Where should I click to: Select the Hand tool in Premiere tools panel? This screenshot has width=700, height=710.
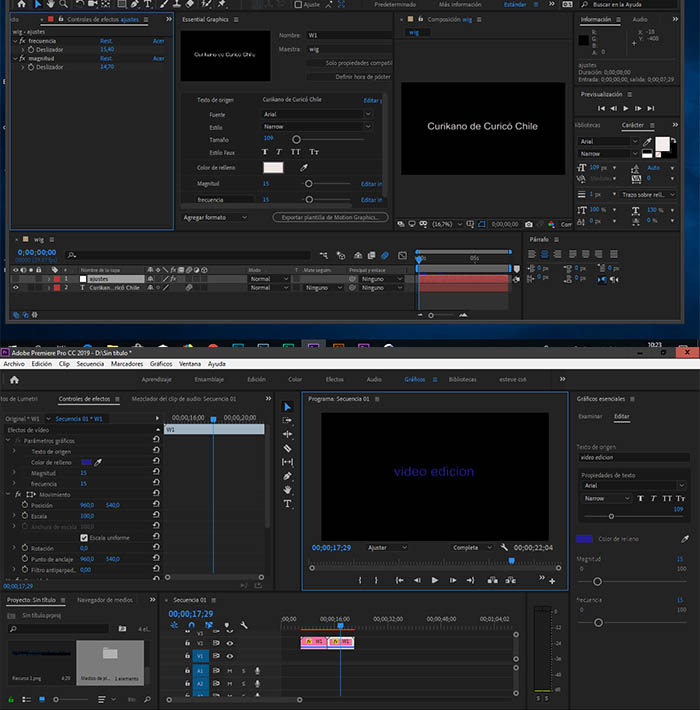287,489
